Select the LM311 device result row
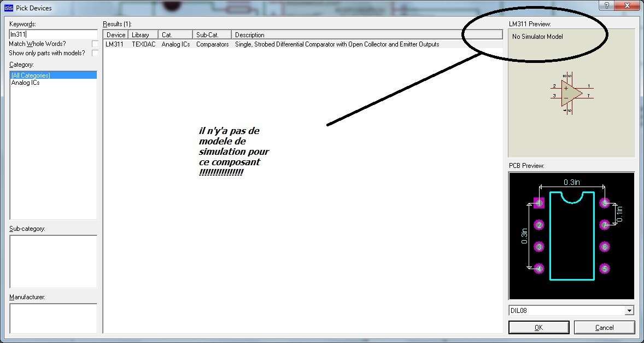The width and height of the screenshot is (644, 343). point(303,44)
